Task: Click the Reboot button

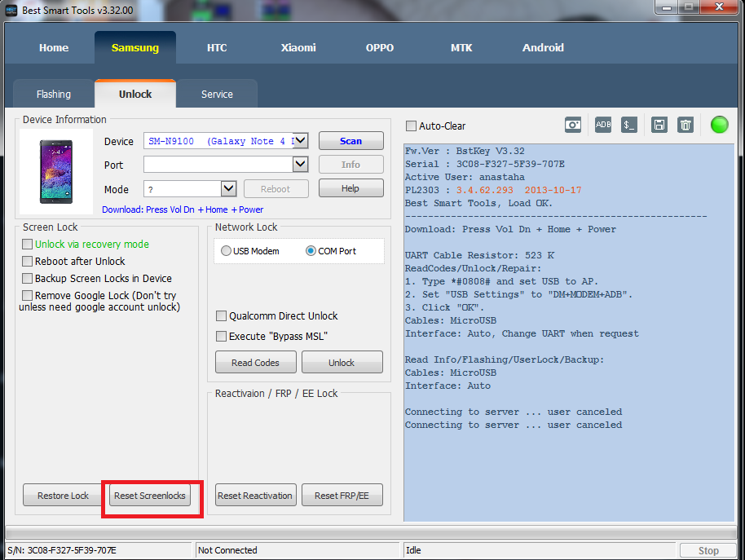Action: [276, 188]
